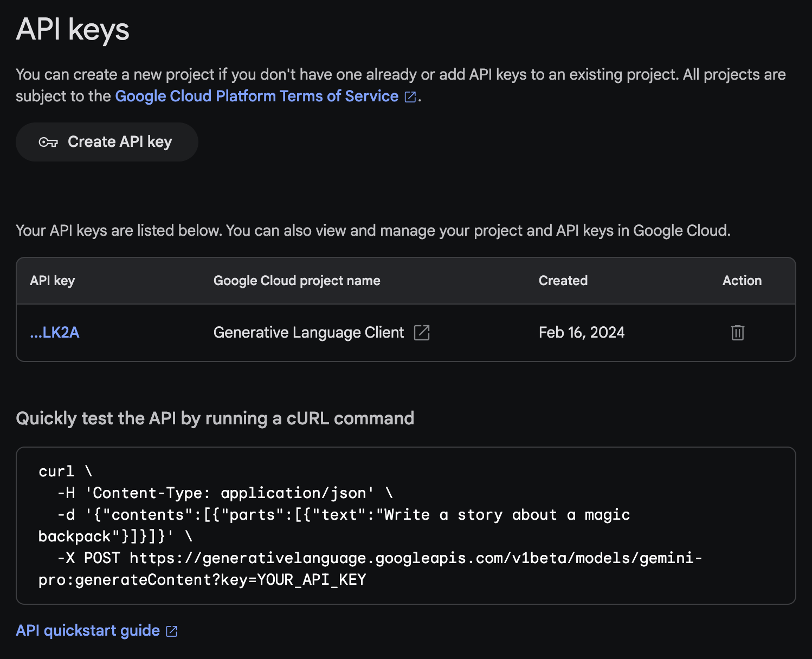Click the "Quickly test the API" section heading
The image size is (812, 659).
(x=215, y=418)
